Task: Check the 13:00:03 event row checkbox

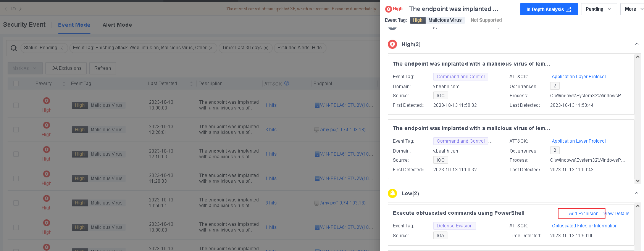Action: [x=16, y=105]
